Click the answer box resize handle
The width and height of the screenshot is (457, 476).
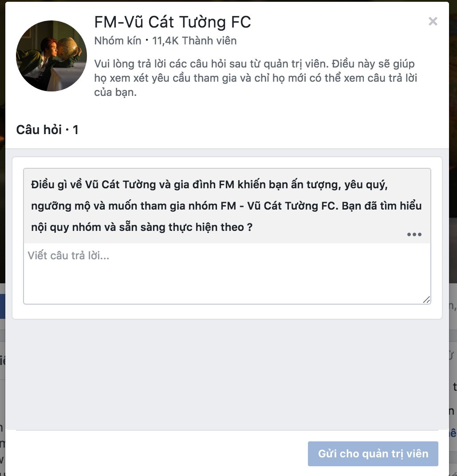pos(427,300)
